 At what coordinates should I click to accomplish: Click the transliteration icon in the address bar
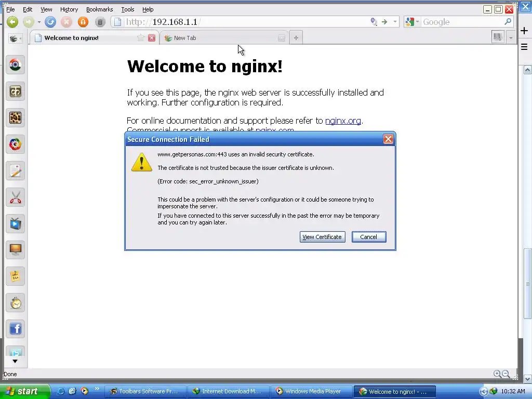(x=374, y=22)
